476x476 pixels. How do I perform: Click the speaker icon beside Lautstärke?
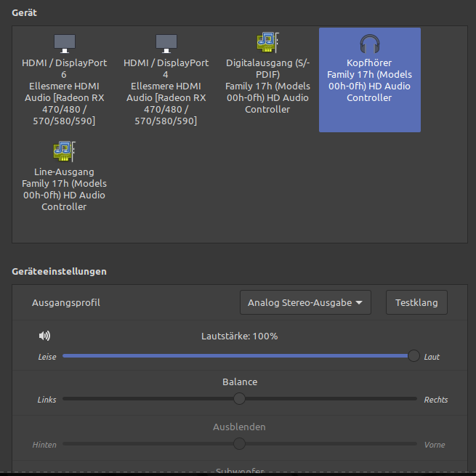(45, 336)
